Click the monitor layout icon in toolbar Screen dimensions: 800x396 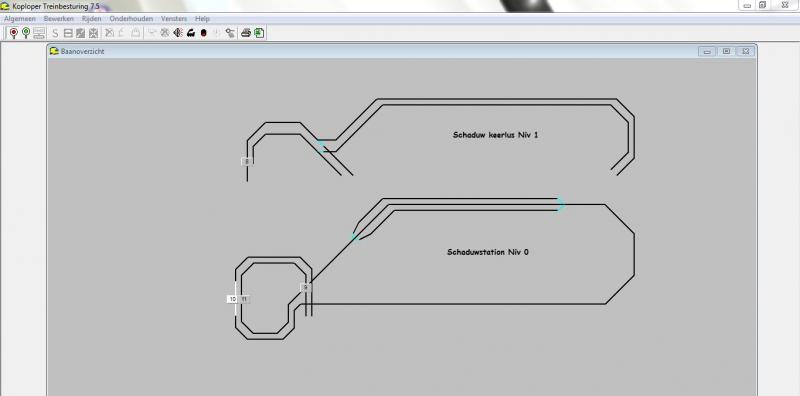[39, 33]
